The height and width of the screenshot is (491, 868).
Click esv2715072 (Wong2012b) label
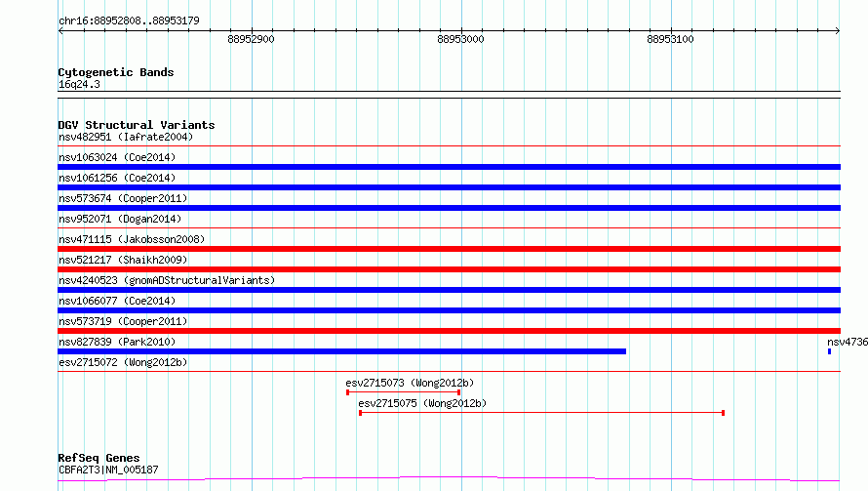point(123,362)
